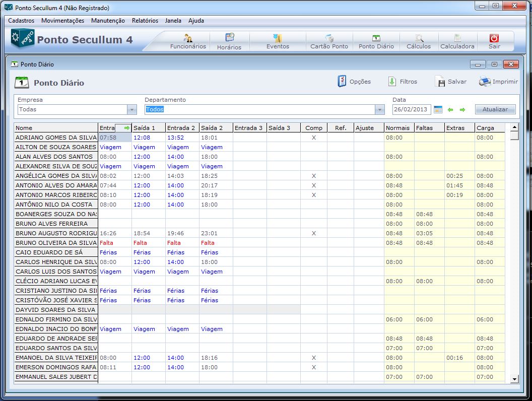The image size is (532, 401).
Task: Click the 18:16 Saída 2 cell for Emanoel
Action: 216,358
